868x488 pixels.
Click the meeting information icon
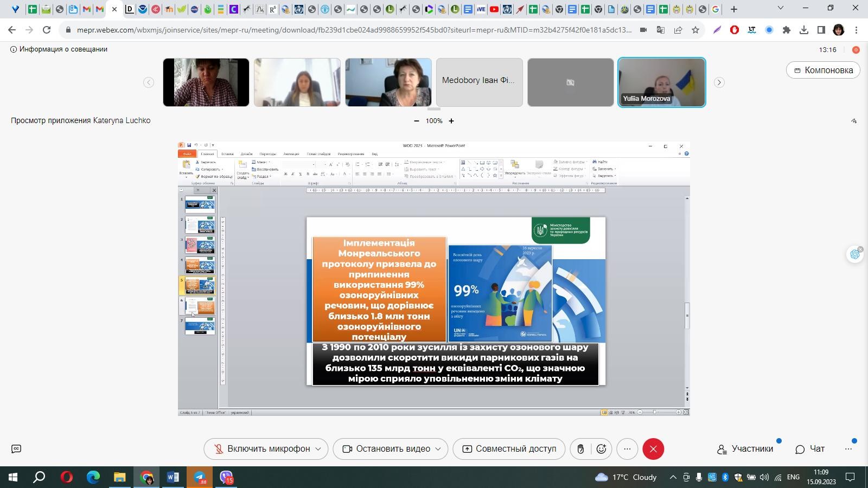[14, 49]
